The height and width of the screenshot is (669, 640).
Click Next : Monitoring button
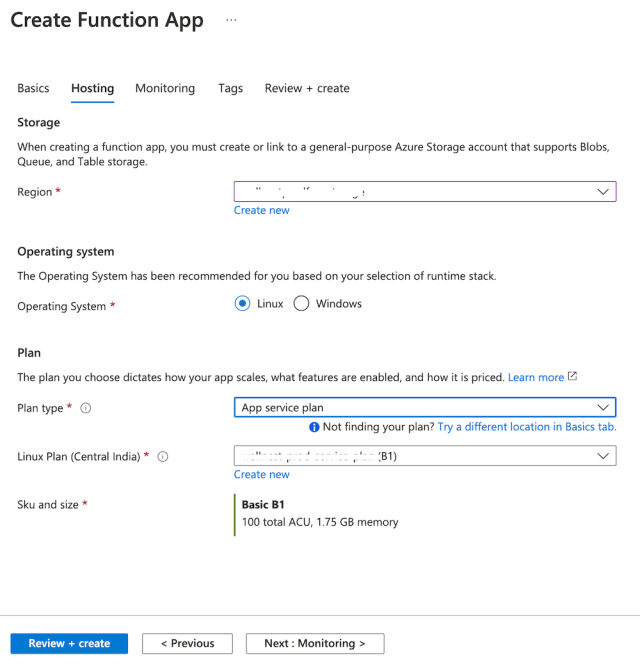pos(315,643)
